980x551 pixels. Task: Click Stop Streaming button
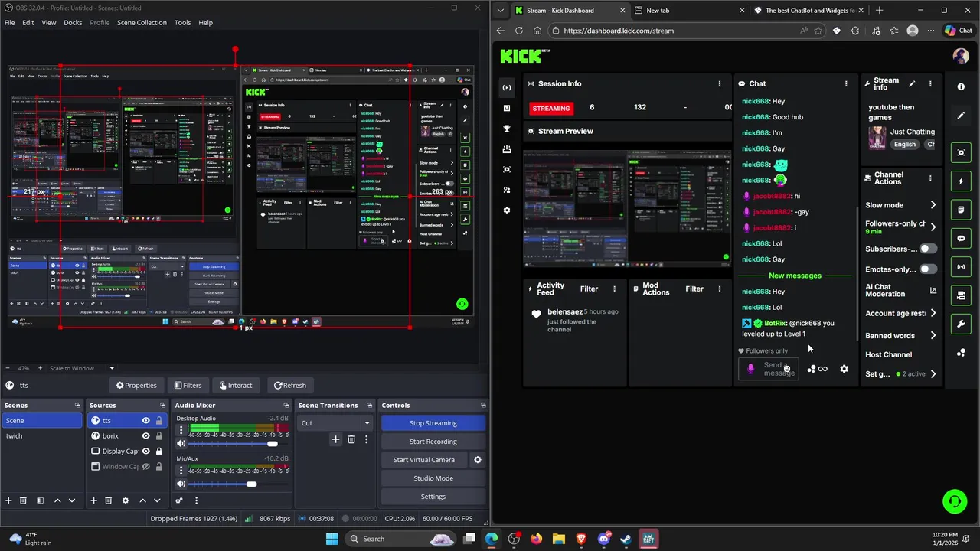tap(433, 423)
